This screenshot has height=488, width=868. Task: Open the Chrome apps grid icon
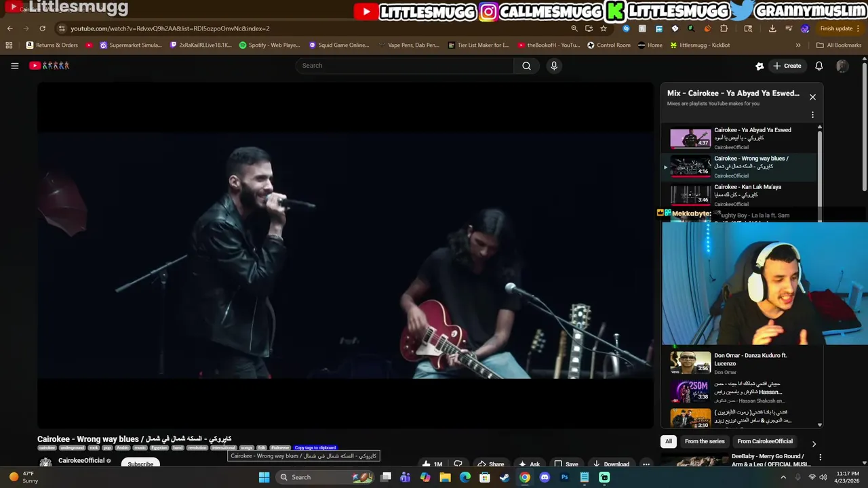tap(9, 45)
